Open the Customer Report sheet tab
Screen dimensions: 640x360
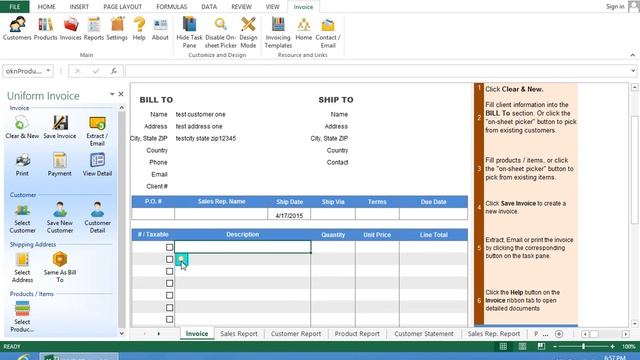coord(296,334)
